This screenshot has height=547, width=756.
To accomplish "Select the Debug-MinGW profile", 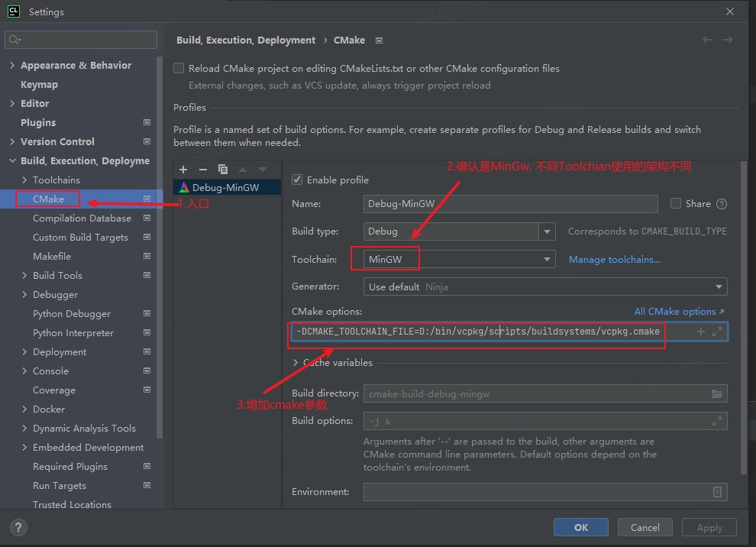I will (225, 187).
